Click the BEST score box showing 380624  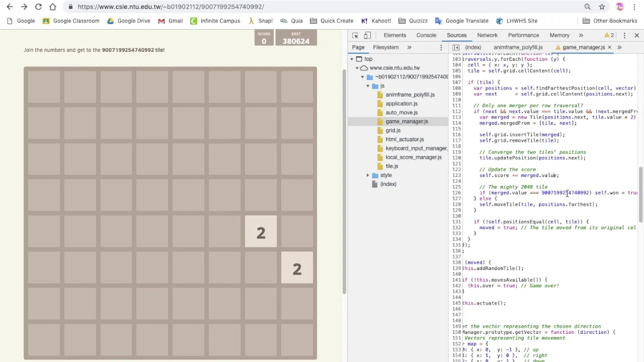pyautogui.click(x=296, y=38)
